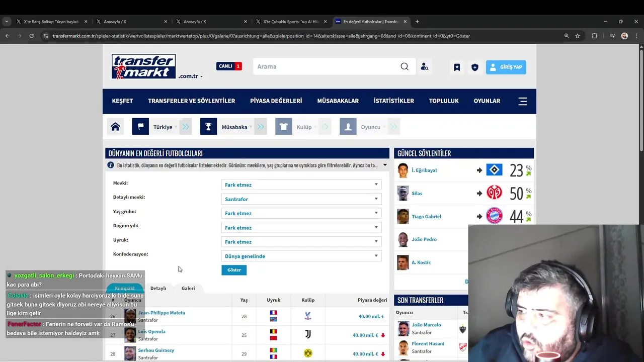
Task: Expand the Türkiye breadcrumb arrows
Action: (x=186, y=127)
